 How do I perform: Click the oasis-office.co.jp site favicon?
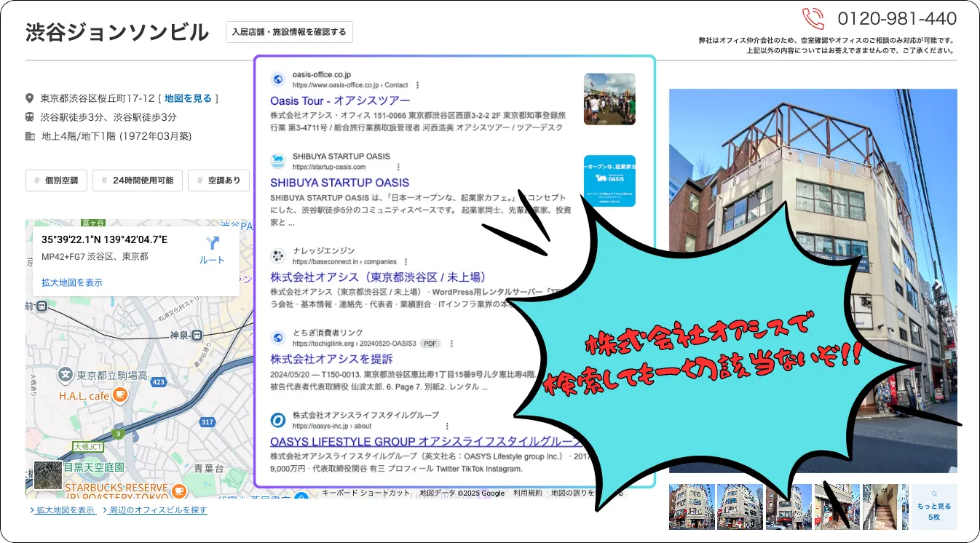(278, 79)
